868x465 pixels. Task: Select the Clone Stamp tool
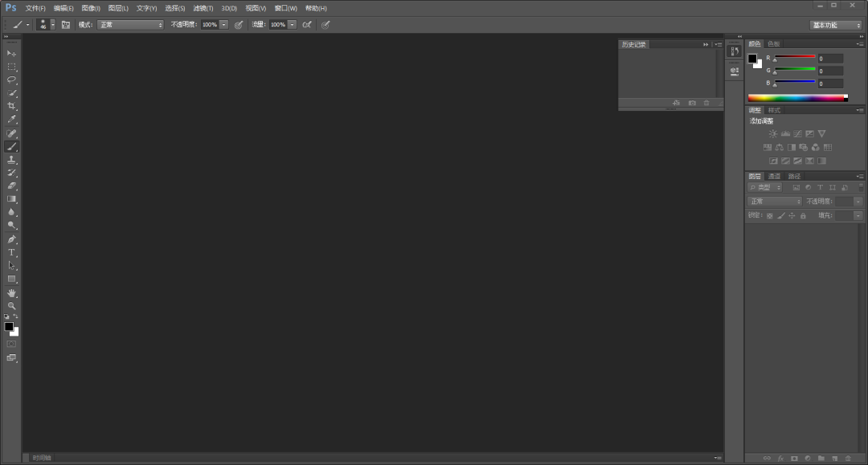(x=11, y=160)
